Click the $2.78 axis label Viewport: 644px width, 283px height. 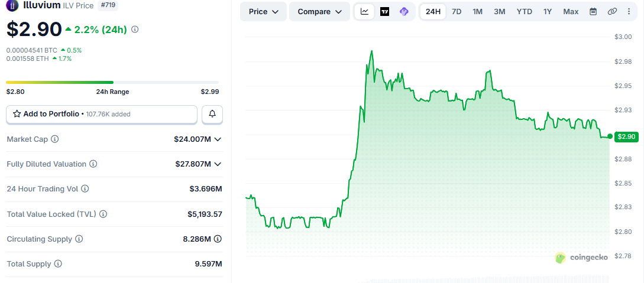tap(623, 256)
